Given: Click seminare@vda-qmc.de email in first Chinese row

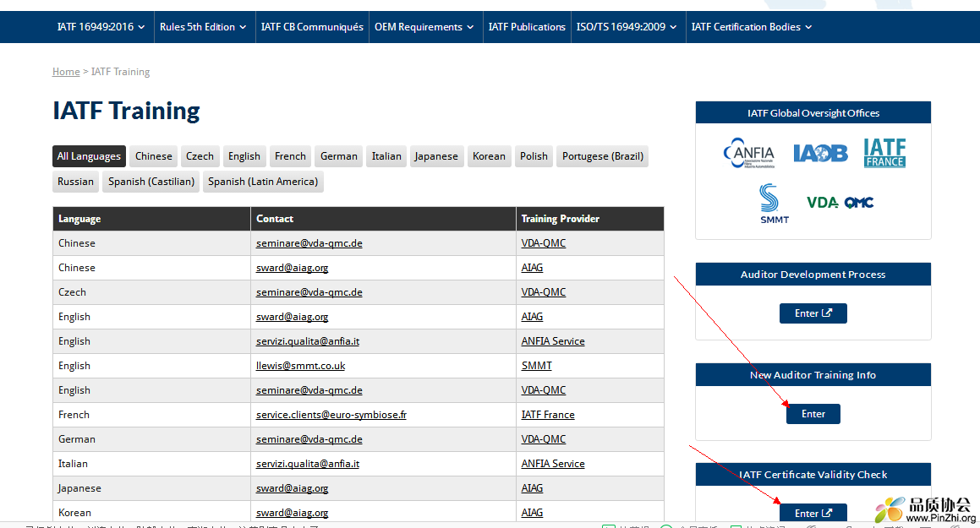Looking at the screenshot, I should tap(309, 243).
